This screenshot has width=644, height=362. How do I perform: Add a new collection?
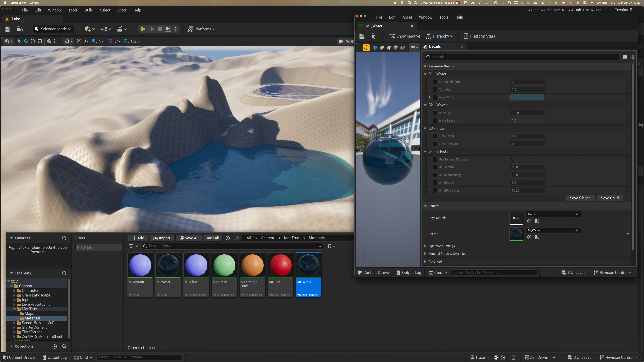(x=55, y=346)
